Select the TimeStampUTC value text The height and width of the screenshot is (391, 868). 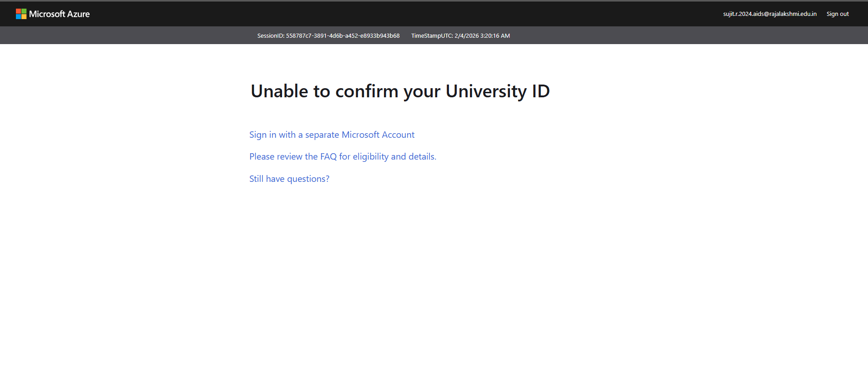482,35
